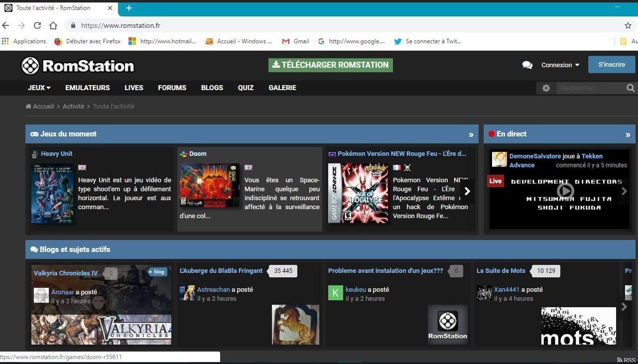Click the browser back arrow
Viewport: 638px width, 364px height.
[6, 25]
